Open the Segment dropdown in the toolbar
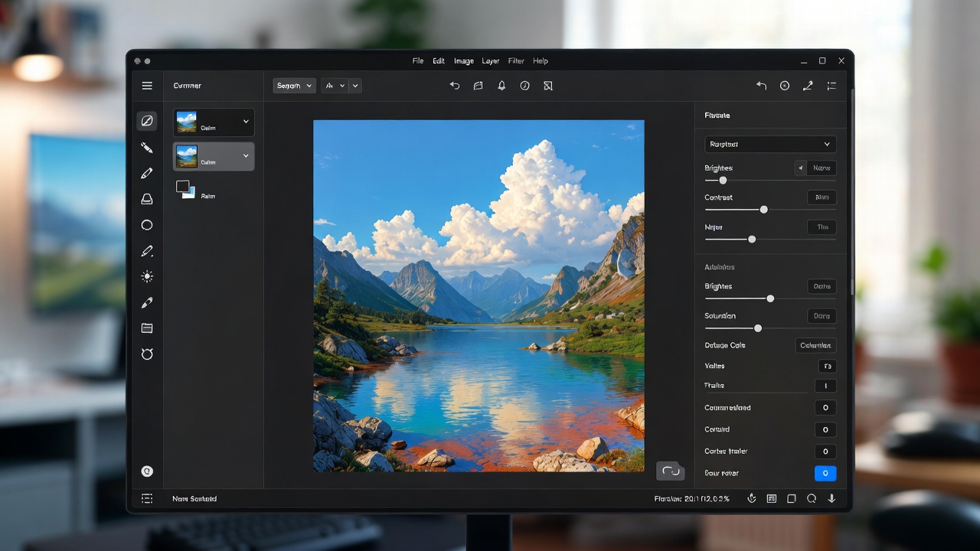This screenshot has height=551, width=980. pyautogui.click(x=294, y=86)
